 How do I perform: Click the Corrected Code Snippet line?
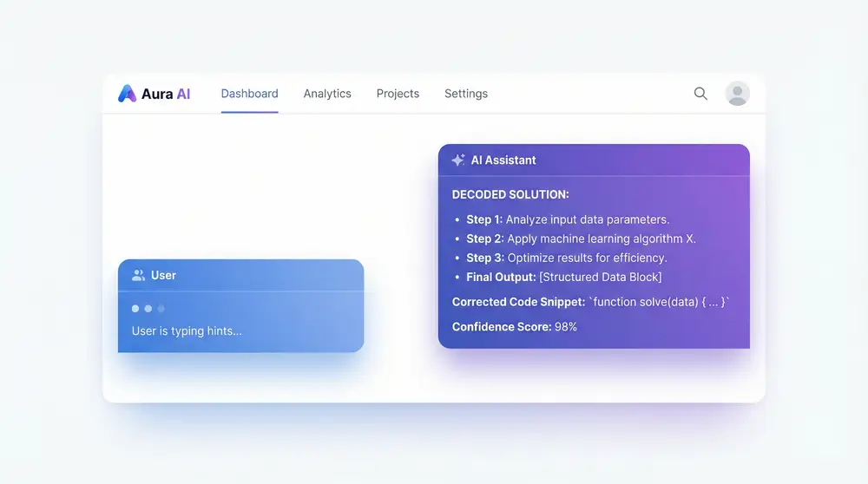(x=590, y=302)
